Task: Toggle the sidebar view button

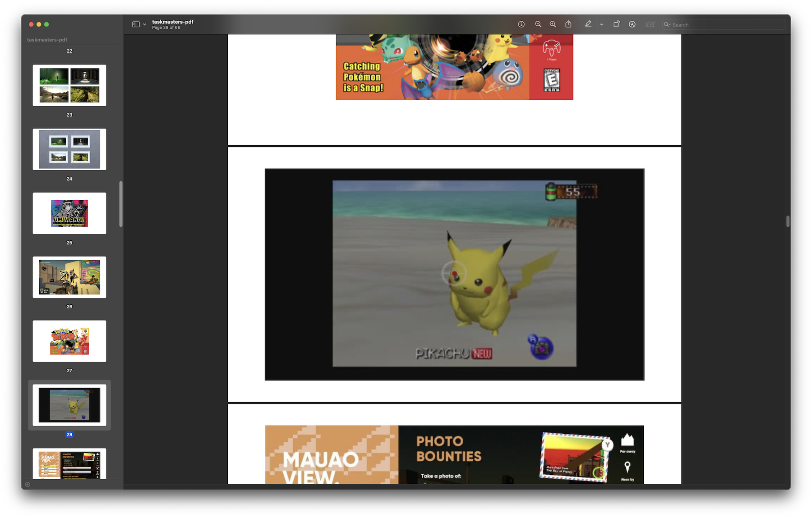Action: pyautogui.click(x=136, y=24)
